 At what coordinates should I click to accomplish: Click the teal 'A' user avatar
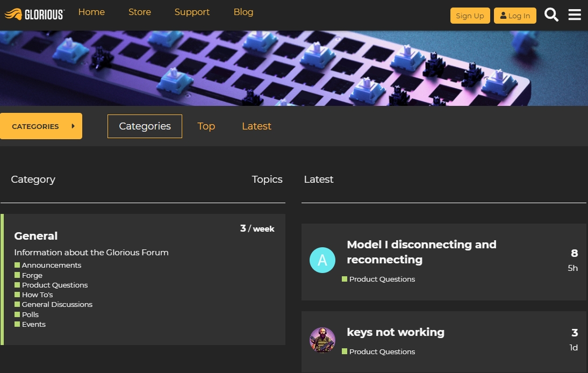point(322,260)
